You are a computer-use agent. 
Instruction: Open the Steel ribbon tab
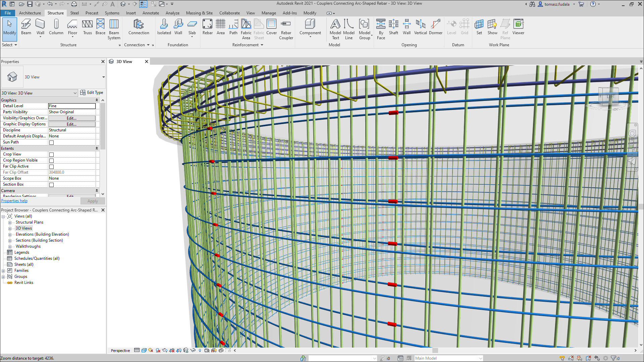coord(74,13)
